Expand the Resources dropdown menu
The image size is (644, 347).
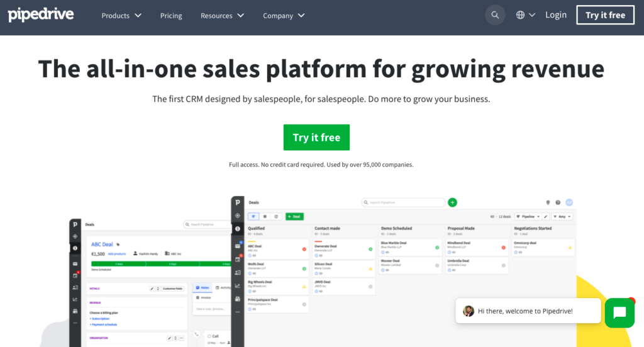222,16
